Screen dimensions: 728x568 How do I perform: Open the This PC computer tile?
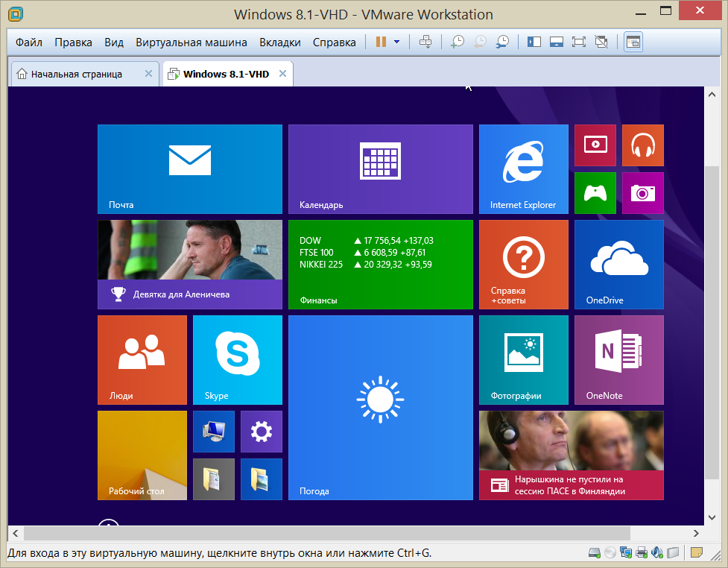[214, 432]
